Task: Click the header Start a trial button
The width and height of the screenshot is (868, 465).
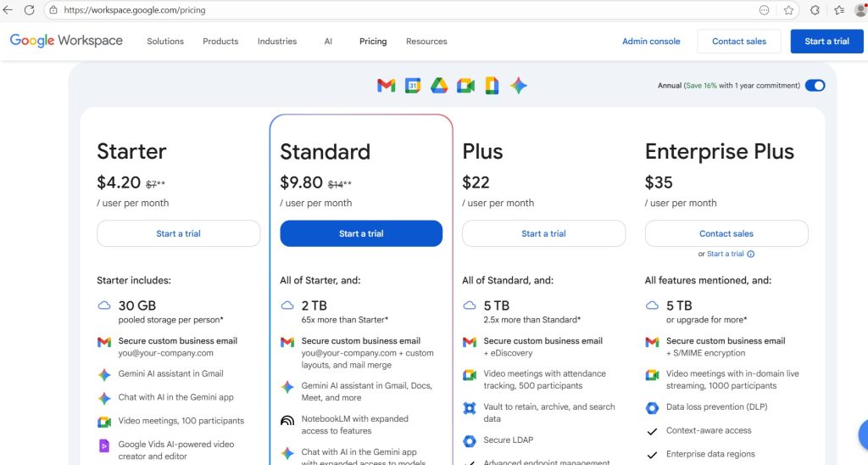Action: pos(826,41)
